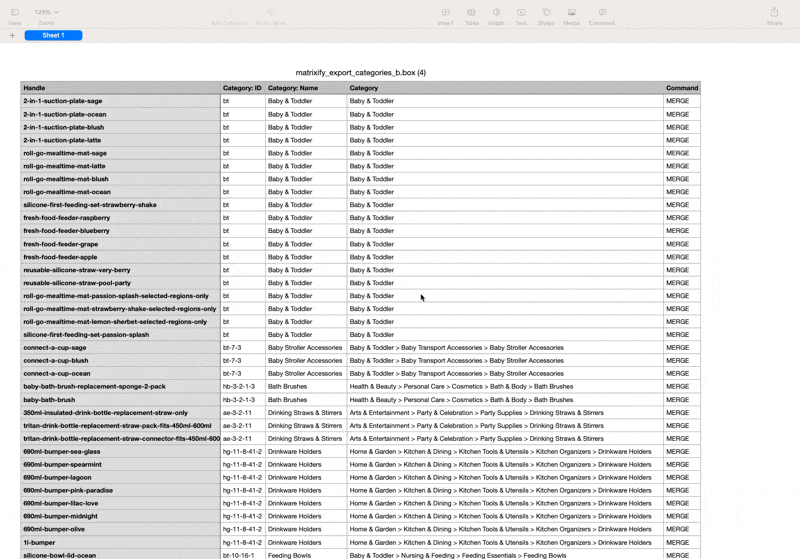800x559 pixels.
Task: Click the table title matrixify_export_categories_b.box (4)
Action: pyautogui.click(x=361, y=73)
